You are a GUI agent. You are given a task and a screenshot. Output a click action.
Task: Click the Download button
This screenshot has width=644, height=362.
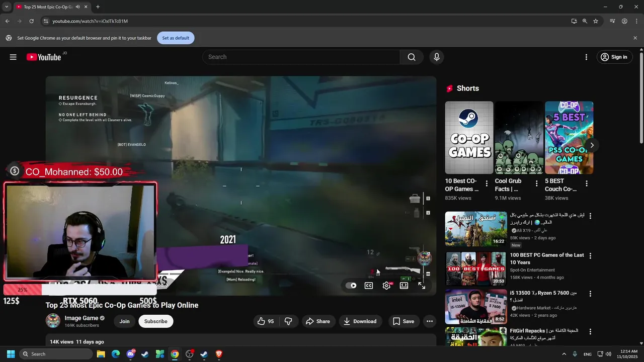360,321
